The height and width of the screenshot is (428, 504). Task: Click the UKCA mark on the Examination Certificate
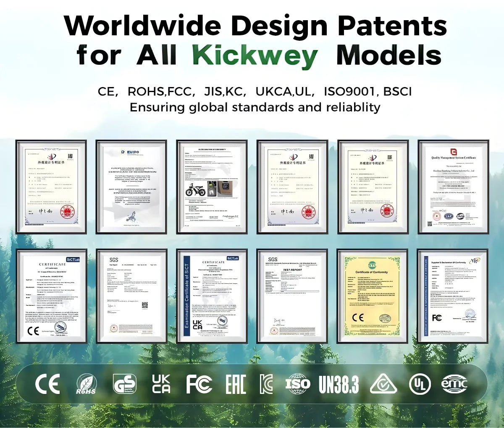coord(197,324)
